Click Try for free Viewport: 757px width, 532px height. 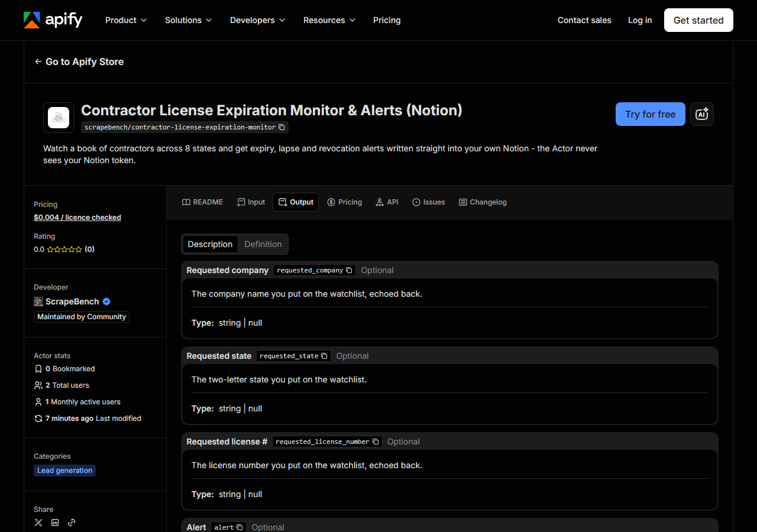click(x=651, y=114)
